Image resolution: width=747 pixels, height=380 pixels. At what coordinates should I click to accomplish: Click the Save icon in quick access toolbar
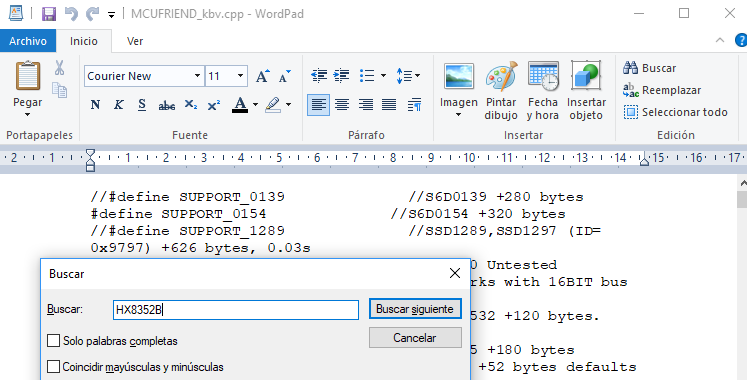click(49, 14)
